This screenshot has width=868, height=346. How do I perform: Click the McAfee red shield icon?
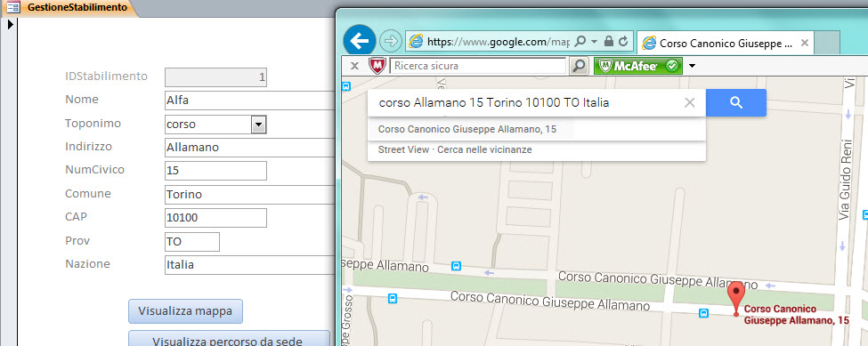[x=377, y=67]
